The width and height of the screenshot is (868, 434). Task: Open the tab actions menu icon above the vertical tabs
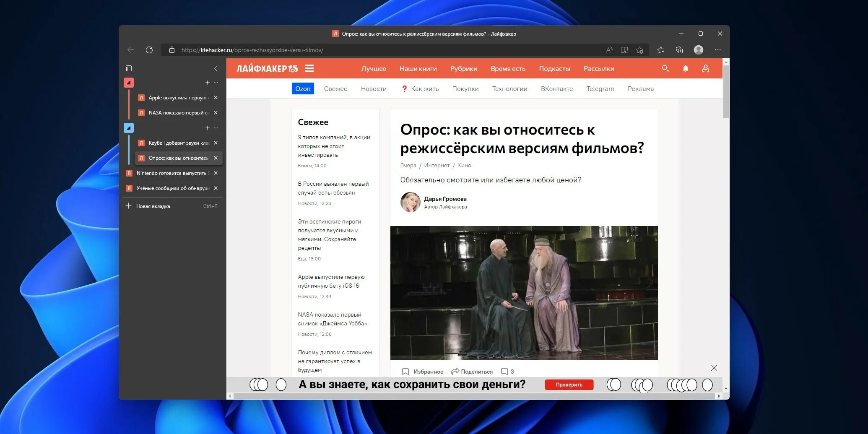coord(129,68)
